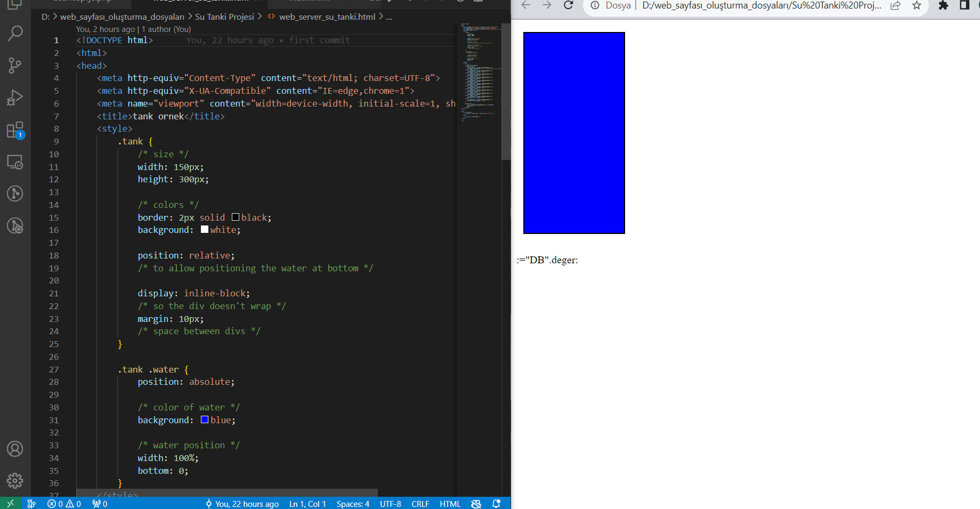Open the Run and Debug view
Screen dimensions: 980x509
15,98
